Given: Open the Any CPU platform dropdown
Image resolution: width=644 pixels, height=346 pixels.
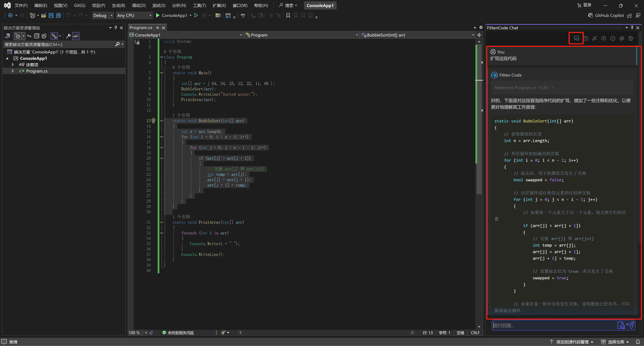Looking at the screenshot, I should 134,15.
